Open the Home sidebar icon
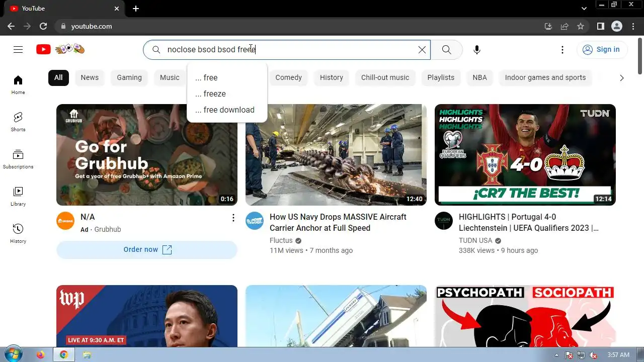The image size is (644, 362). tap(18, 84)
